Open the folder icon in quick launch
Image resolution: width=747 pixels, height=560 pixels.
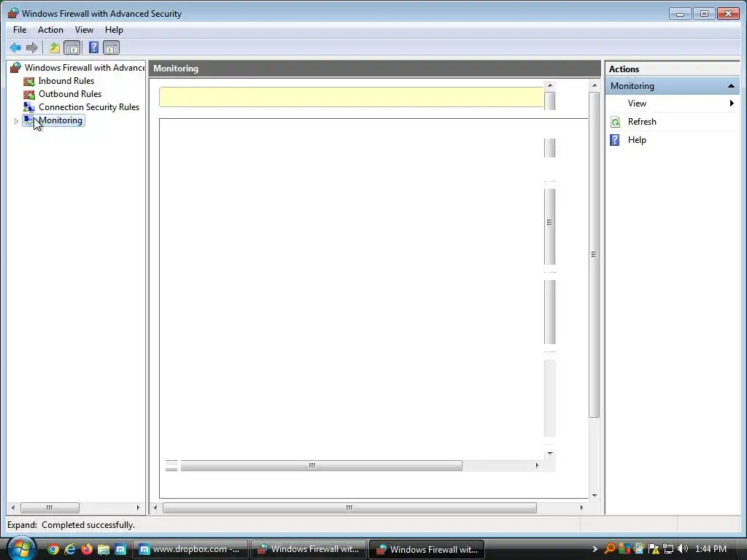coord(104,550)
